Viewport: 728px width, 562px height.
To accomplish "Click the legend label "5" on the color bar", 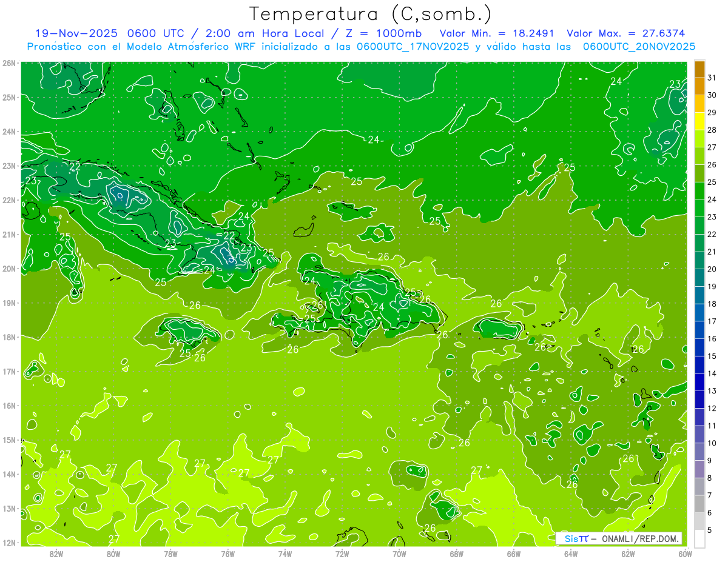I will coord(710,530).
